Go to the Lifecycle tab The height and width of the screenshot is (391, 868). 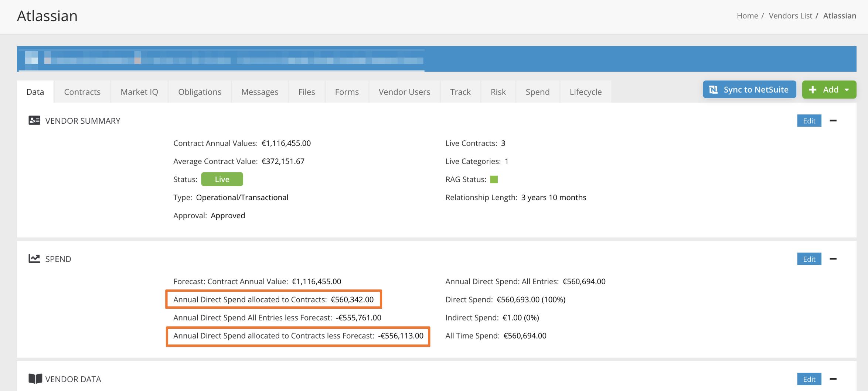[x=586, y=92]
